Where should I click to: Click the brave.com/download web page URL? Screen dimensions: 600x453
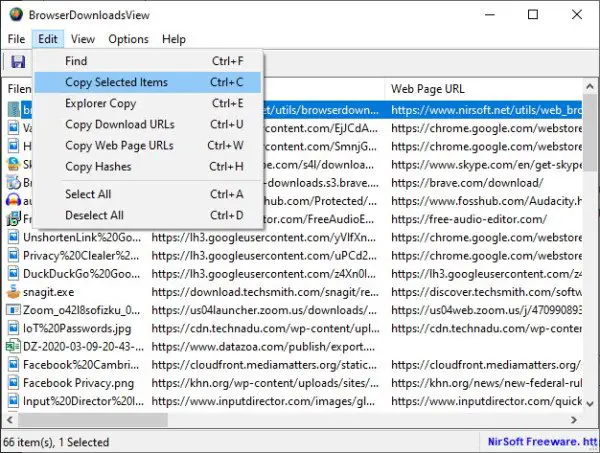pos(467,183)
